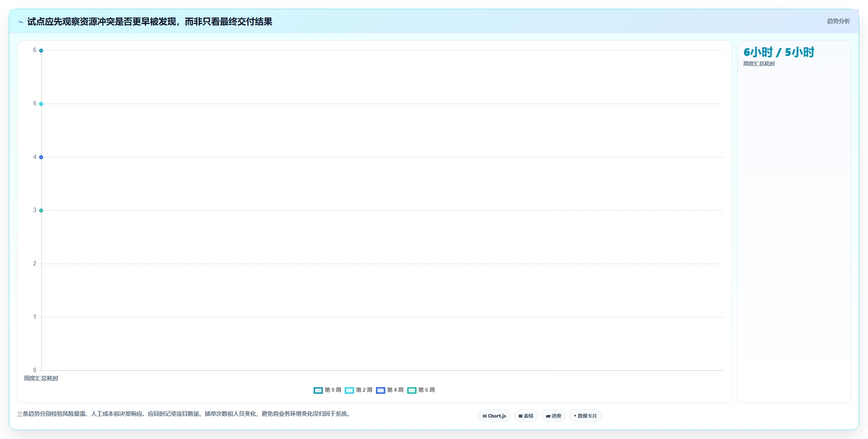868x439 pixels.
Task: Click the 周度汇总耗时 x-axis label
Action: 41,378
